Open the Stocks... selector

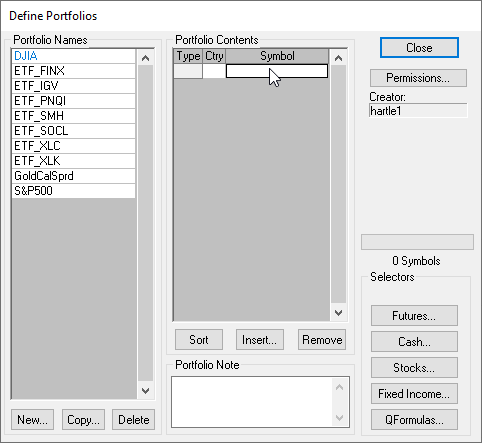click(x=414, y=368)
